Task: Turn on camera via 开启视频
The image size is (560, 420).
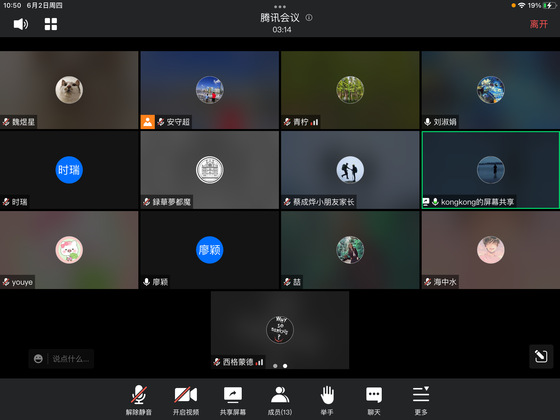Action: point(186,400)
